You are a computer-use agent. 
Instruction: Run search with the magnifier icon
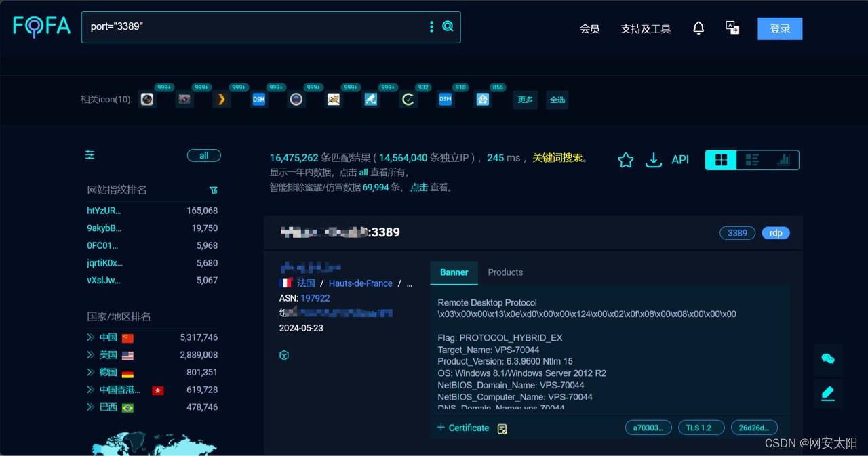[448, 27]
